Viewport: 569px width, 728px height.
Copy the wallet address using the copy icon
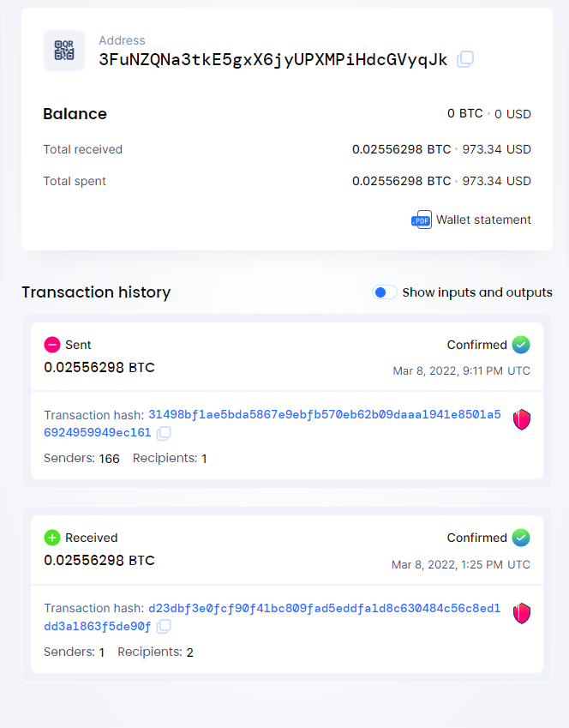pyautogui.click(x=465, y=59)
